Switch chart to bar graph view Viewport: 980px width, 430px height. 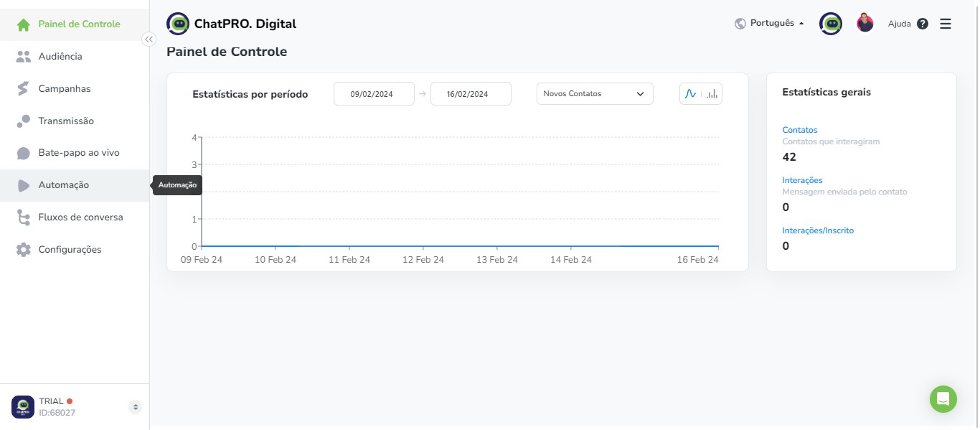click(x=712, y=94)
